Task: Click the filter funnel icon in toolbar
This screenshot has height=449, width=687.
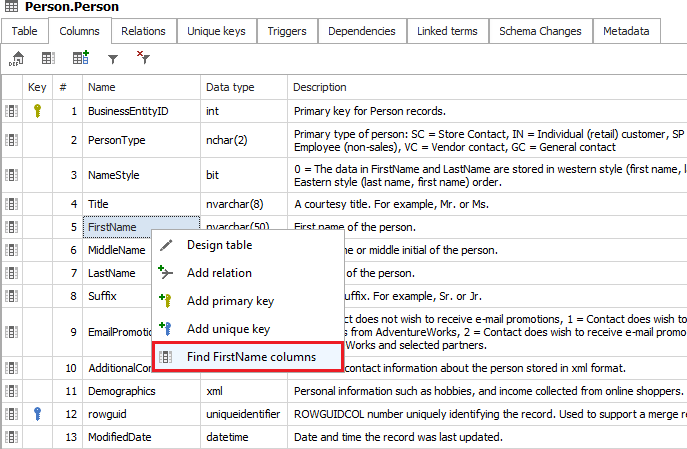Action: (x=113, y=59)
